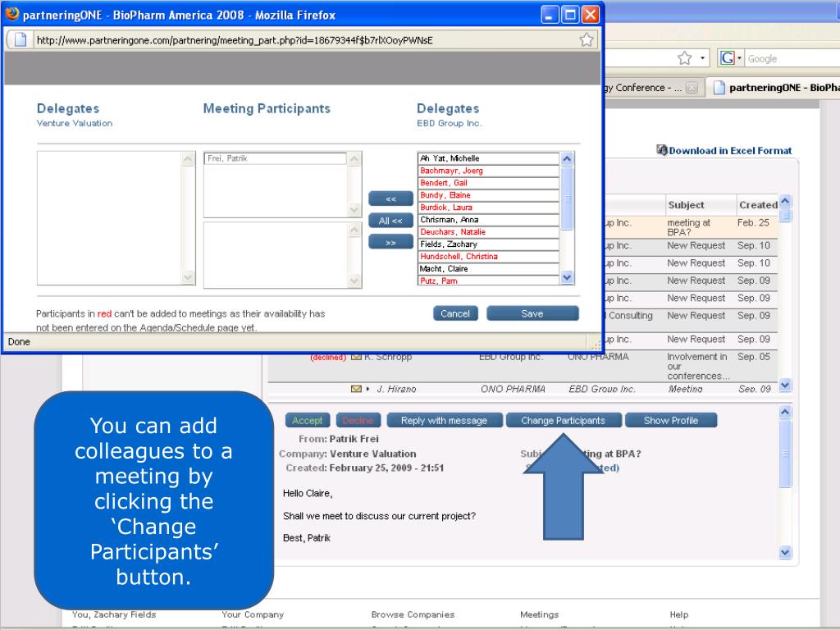Close the Conference tab
The image size is (840, 630).
pos(692,88)
